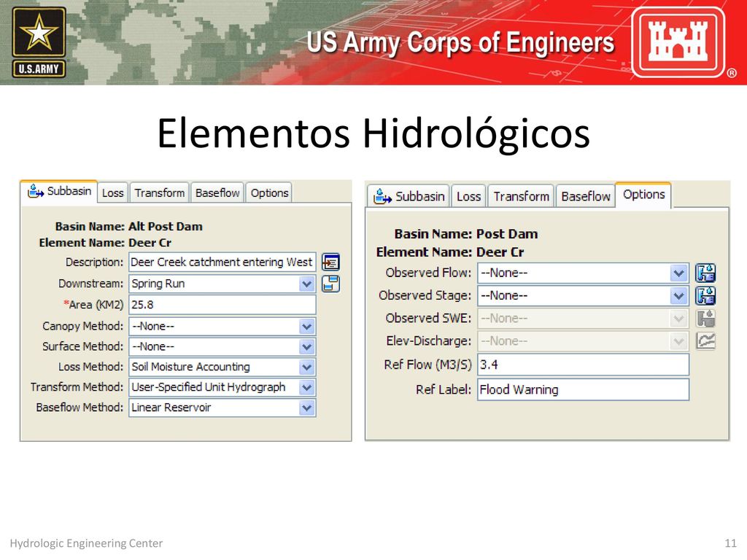The width and height of the screenshot is (747, 560).
Task: Click the right panel 'Deer Cr' element name
Action: (x=500, y=252)
